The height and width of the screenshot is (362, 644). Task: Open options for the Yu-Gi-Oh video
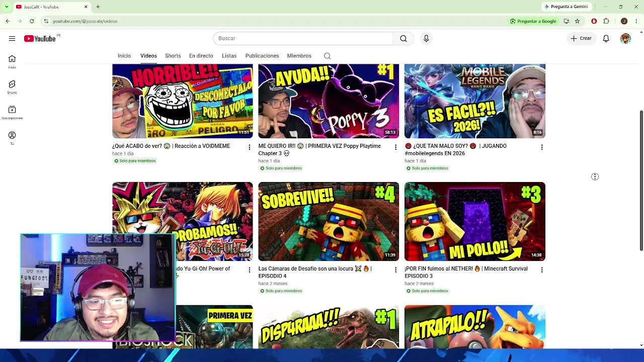pos(249,270)
